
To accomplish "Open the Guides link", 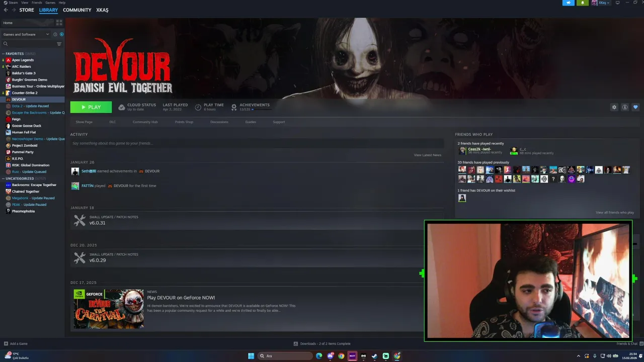I will click(251, 122).
